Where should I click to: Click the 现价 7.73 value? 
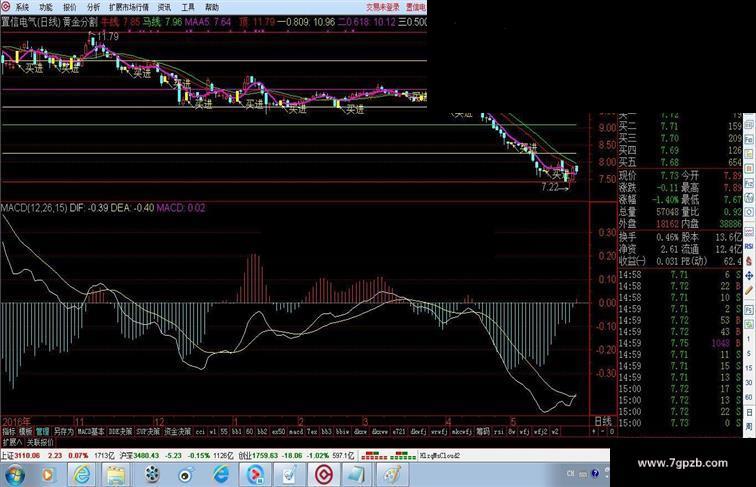[669, 176]
